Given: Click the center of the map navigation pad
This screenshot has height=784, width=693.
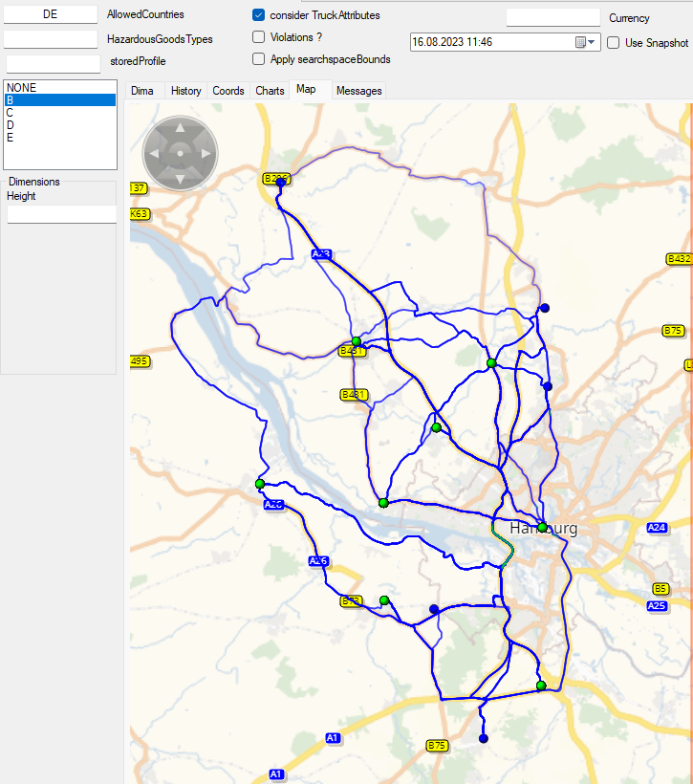Looking at the screenshot, I should click(x=180, y=153).
